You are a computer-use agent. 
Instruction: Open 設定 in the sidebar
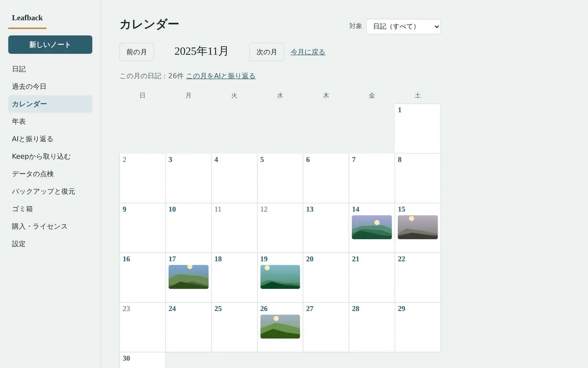[50, 244]
